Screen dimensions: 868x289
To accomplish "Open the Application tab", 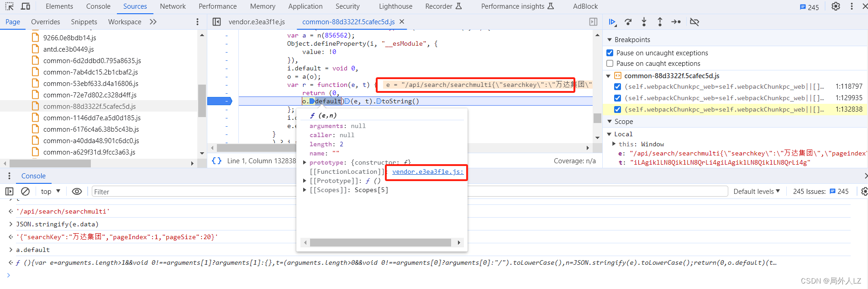I will pos(305,6).
